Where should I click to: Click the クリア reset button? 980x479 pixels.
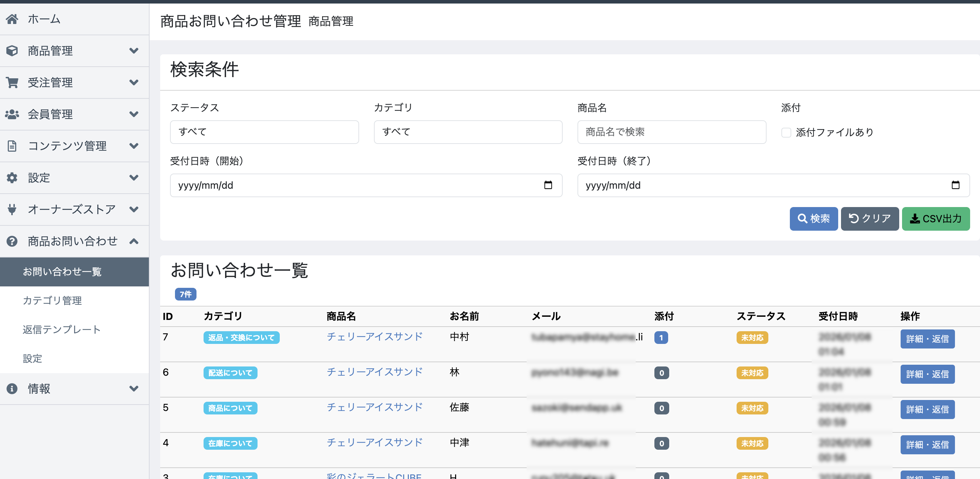pos(870,219)
